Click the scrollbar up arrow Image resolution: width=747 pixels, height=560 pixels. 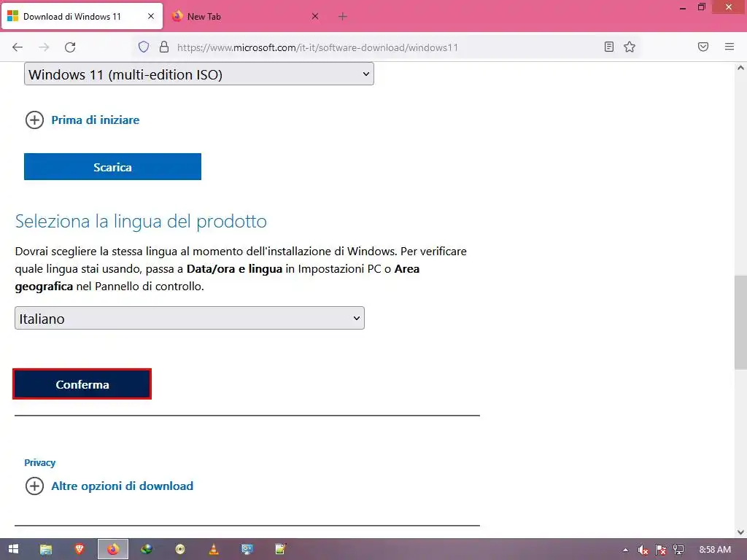740,68
